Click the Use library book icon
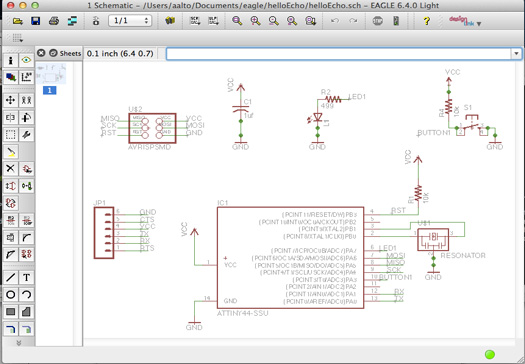Viewport: 525px width, 364px height. point(170,21)
